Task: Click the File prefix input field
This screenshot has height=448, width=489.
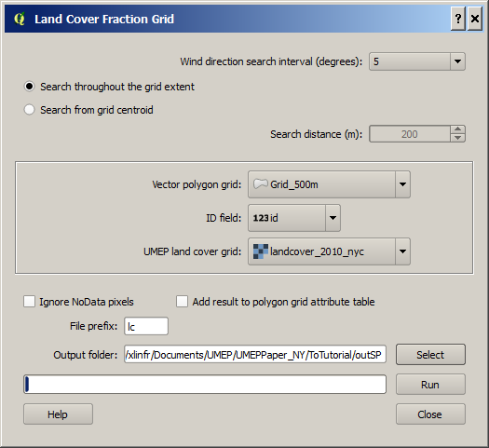Action: click(x=146, y=326)
